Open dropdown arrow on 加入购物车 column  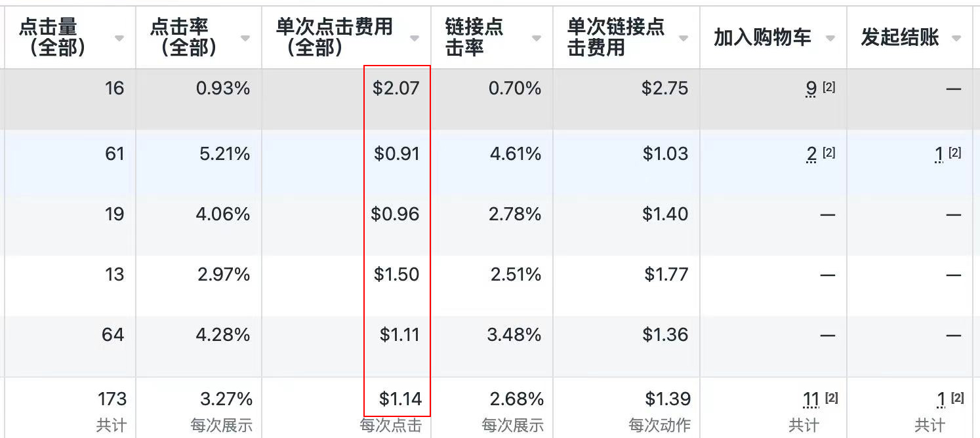830,39
